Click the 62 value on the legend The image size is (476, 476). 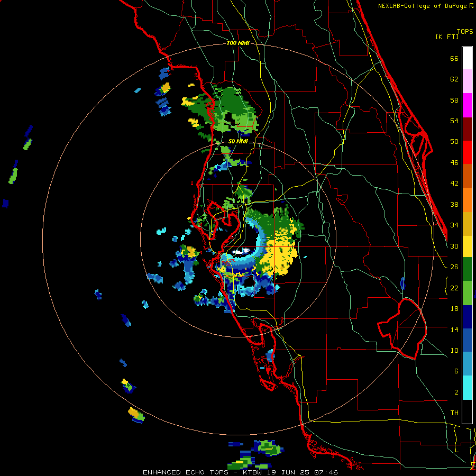[x=454, y=79]
